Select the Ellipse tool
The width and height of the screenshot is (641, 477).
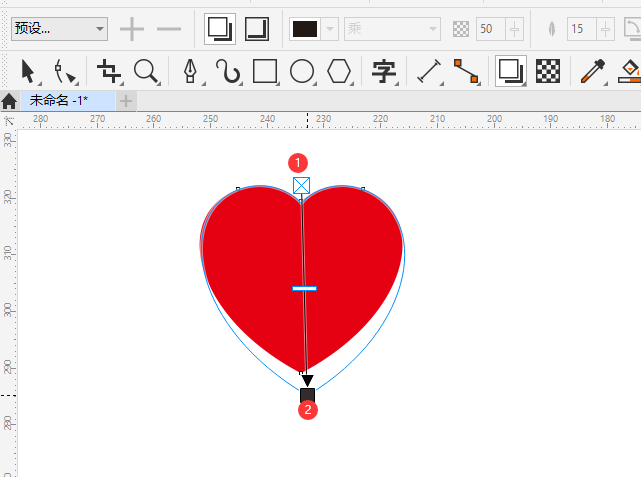point(302,72)
